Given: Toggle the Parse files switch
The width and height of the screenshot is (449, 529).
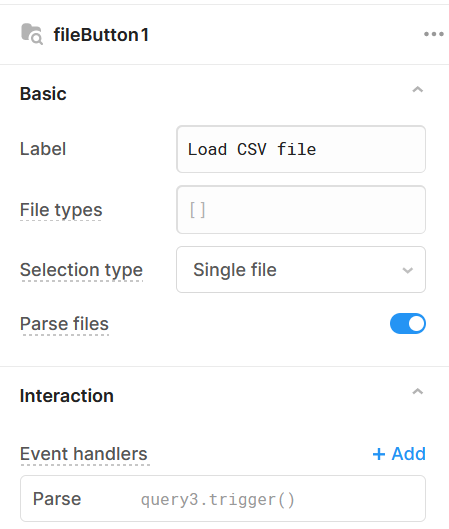Looking at the screenshot, I should (408, 324).
